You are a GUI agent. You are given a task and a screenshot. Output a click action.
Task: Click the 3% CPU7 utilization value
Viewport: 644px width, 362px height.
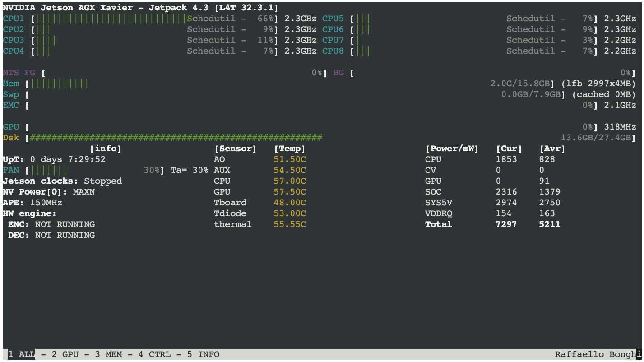click(x=588, y=40)
